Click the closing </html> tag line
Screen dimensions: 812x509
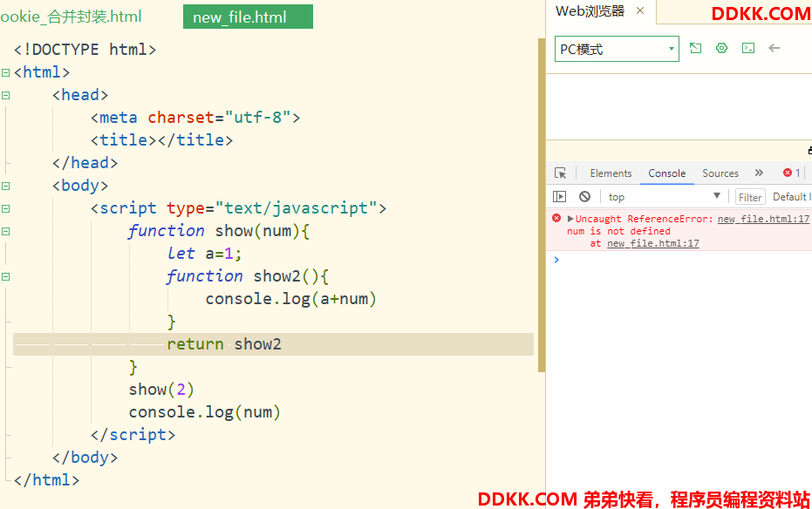click(x=46, y=480)
